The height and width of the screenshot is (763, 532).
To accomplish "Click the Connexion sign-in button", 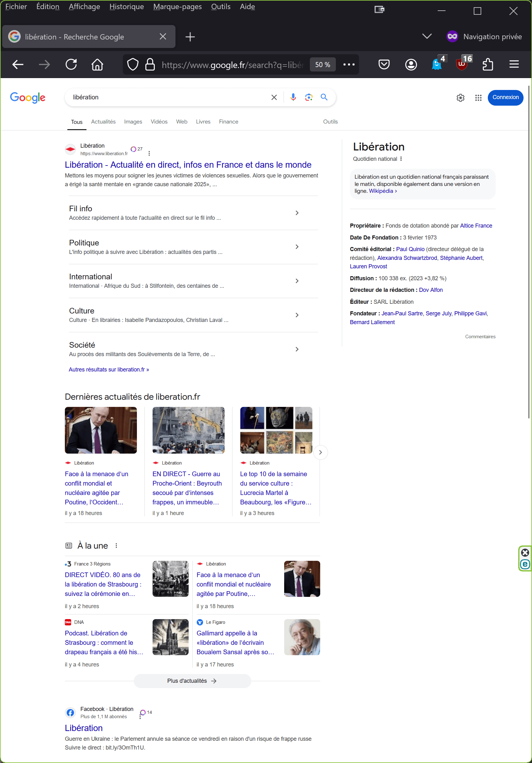I will [505, 97].
